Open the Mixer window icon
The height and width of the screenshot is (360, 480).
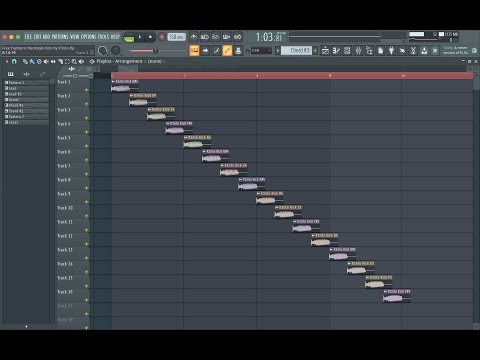[x=358, y=51]
